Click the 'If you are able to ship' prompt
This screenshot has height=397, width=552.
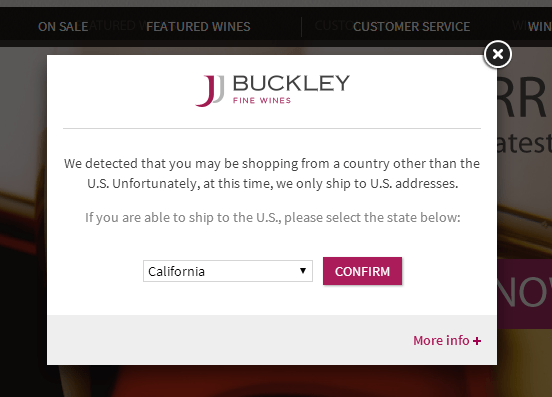272,218
